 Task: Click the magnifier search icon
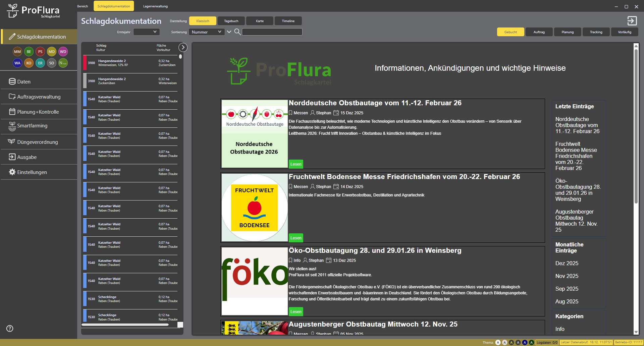[x=237, y=32]
